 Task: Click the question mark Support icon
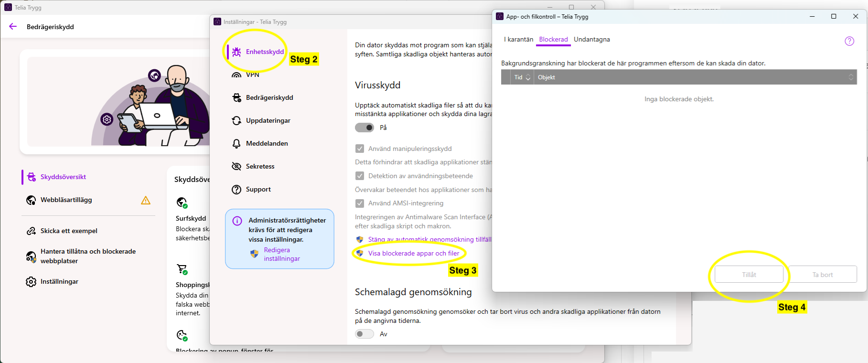click(x=236, y=190)
